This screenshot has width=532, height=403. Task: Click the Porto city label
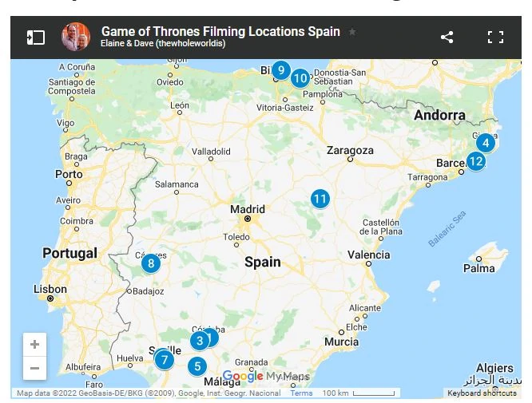click(69, 174)
